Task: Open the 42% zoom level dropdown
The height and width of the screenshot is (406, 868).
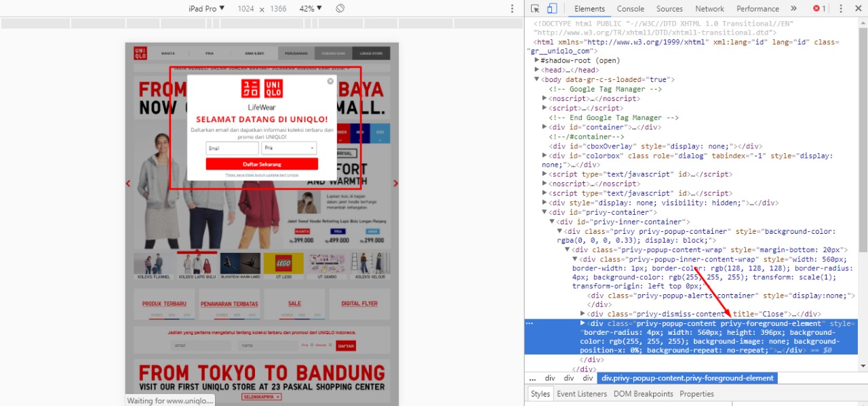Action: tap(311, 9)
